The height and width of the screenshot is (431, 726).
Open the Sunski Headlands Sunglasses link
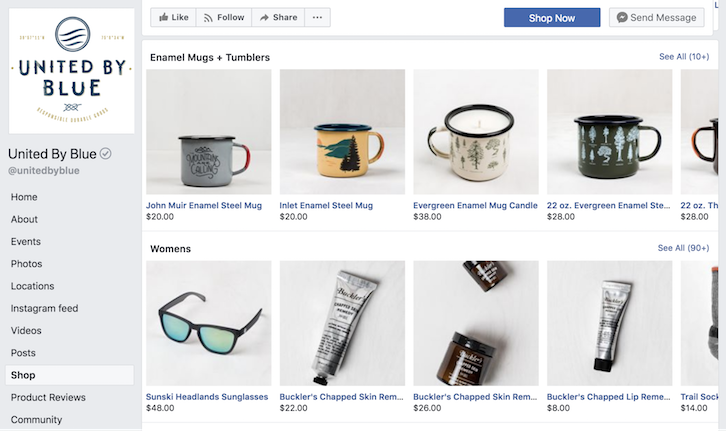207,397
